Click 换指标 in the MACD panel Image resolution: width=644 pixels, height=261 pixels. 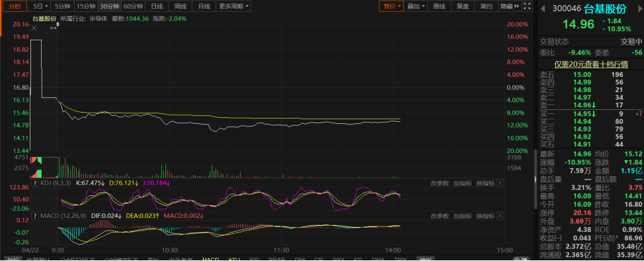[485, 216]
